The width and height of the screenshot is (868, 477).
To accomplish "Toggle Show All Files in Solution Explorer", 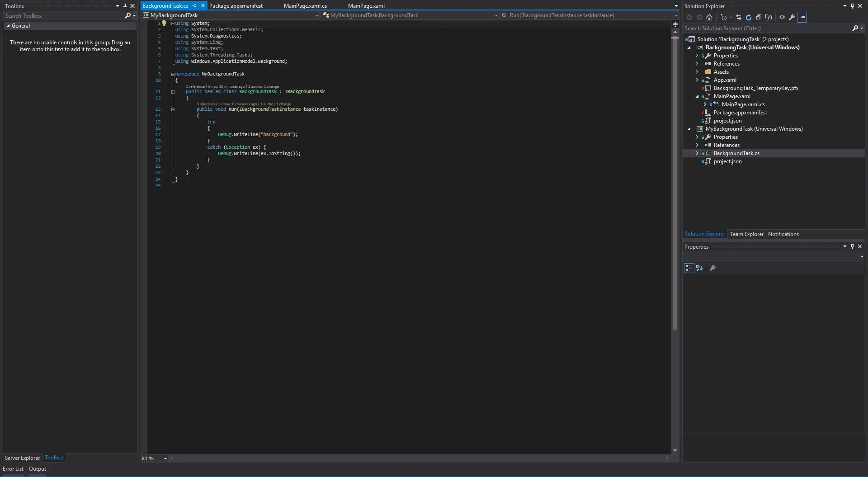I will 769,17.
